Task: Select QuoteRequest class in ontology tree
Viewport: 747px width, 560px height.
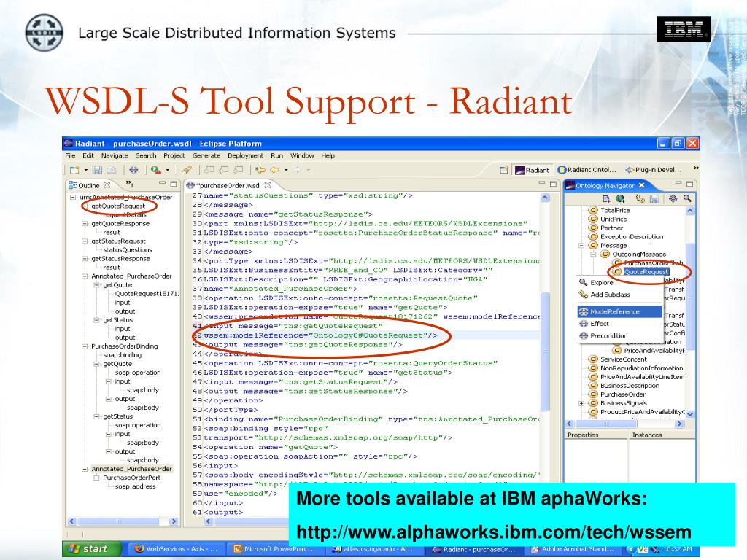Action: coord(646,271)
